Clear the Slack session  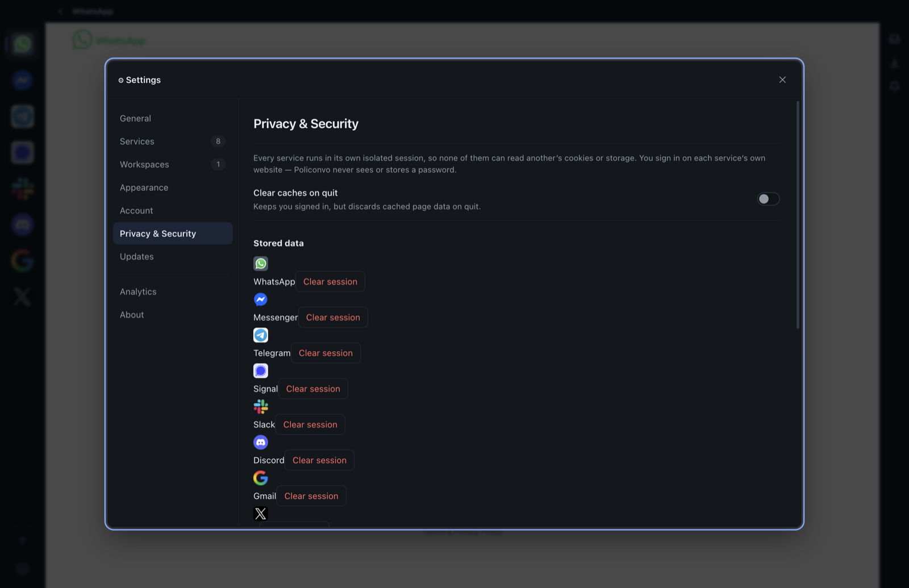tap(310, 425)
